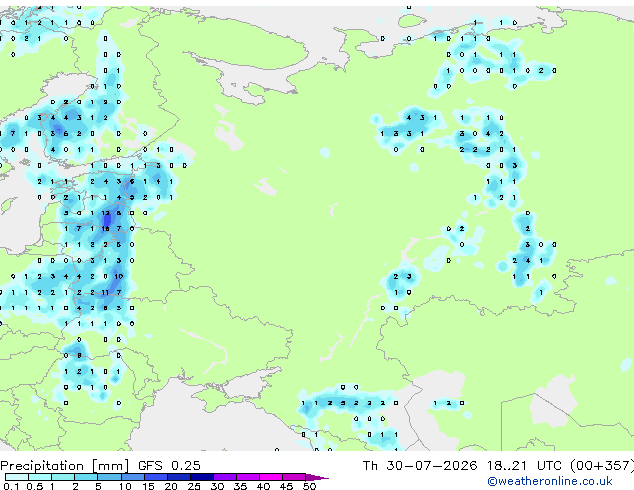The height and width of the screenshot is (490, 634).
Task: Click the 0.1–0.5 mm legend swatch
Action: (x=17, y=477)
